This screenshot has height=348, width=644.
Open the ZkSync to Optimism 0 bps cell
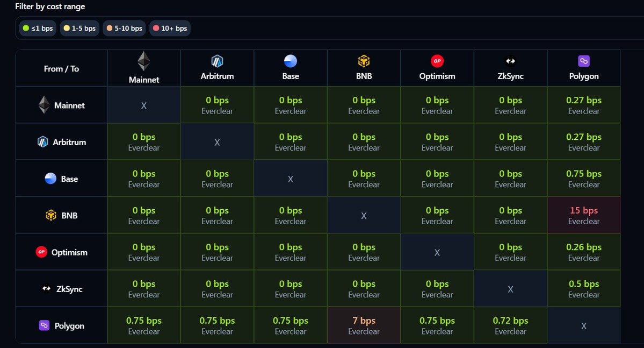[437, 288]
